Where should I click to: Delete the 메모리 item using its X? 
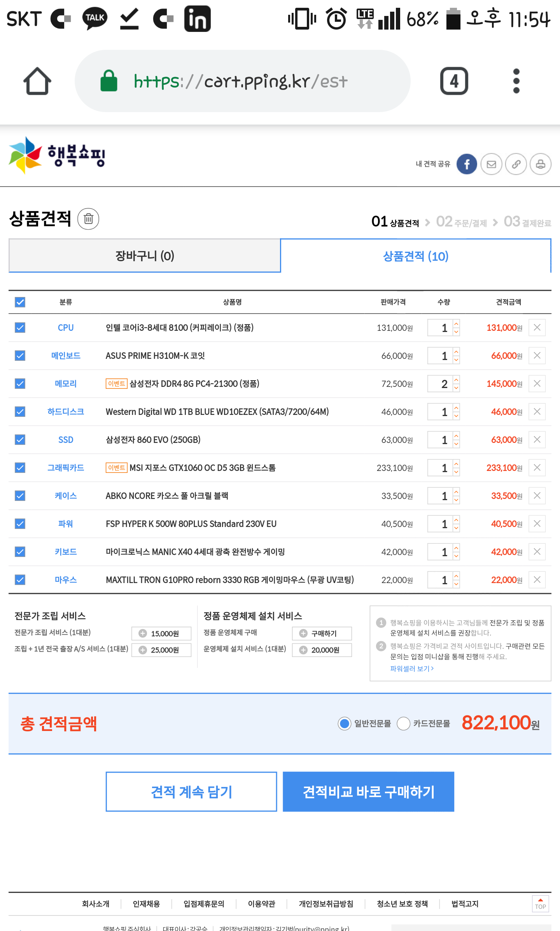click(537, 384)
